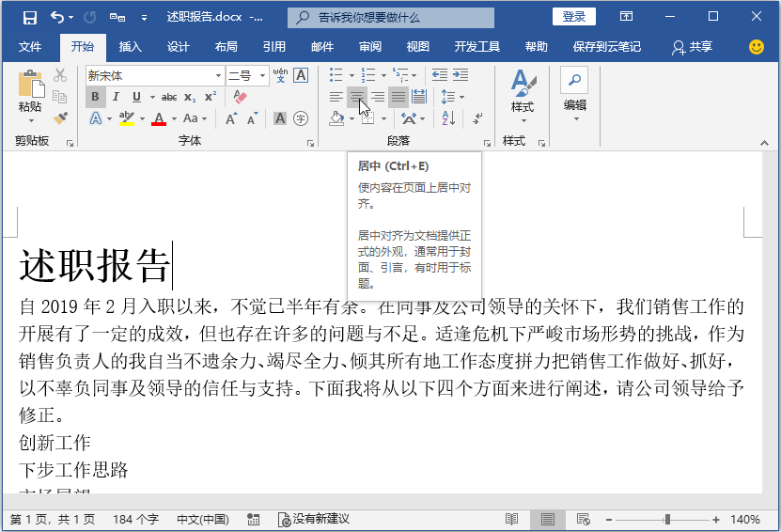The height and width of the screenshot is (532, 781).
Task: Open the Change Case (Aa) dropdown
Action: click(x=195, y=118)
